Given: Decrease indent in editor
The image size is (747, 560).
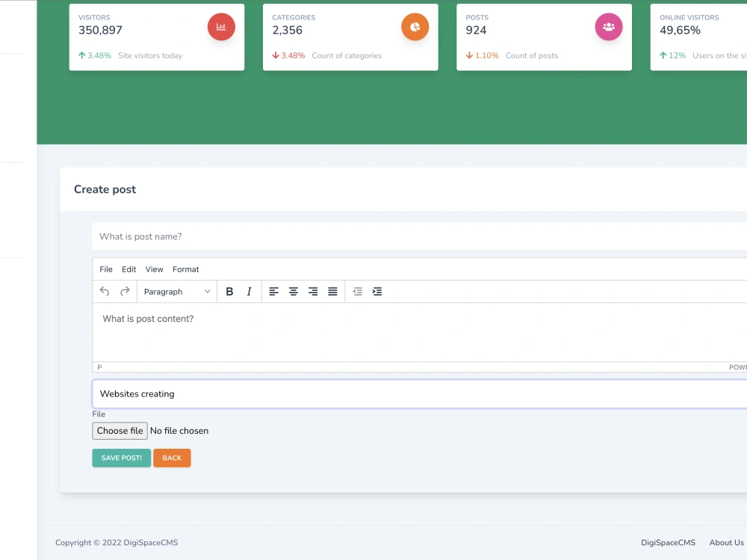Looking at the screenshot, I should point(357,291).
